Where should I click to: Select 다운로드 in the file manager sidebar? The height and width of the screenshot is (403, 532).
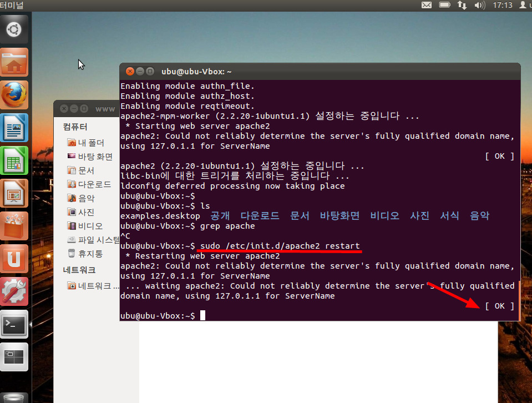[93, 184]
